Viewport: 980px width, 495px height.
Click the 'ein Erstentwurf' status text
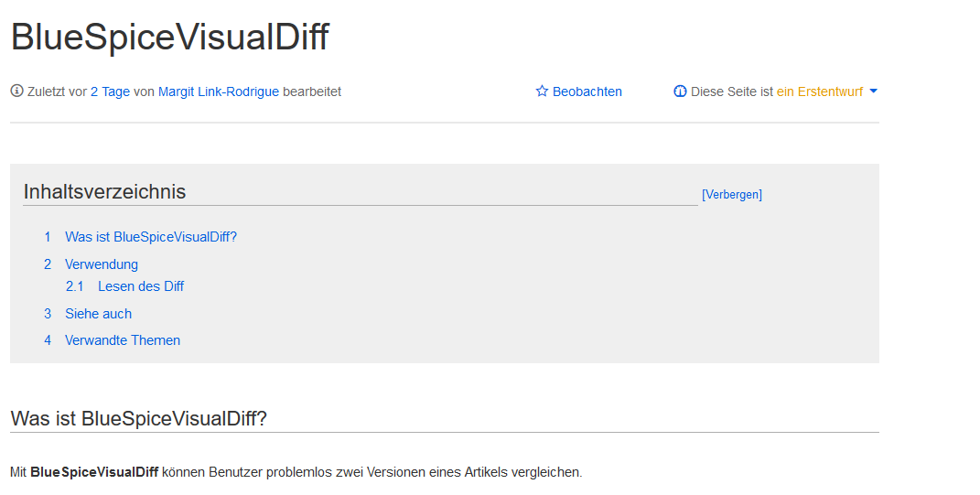click(819, 91)
